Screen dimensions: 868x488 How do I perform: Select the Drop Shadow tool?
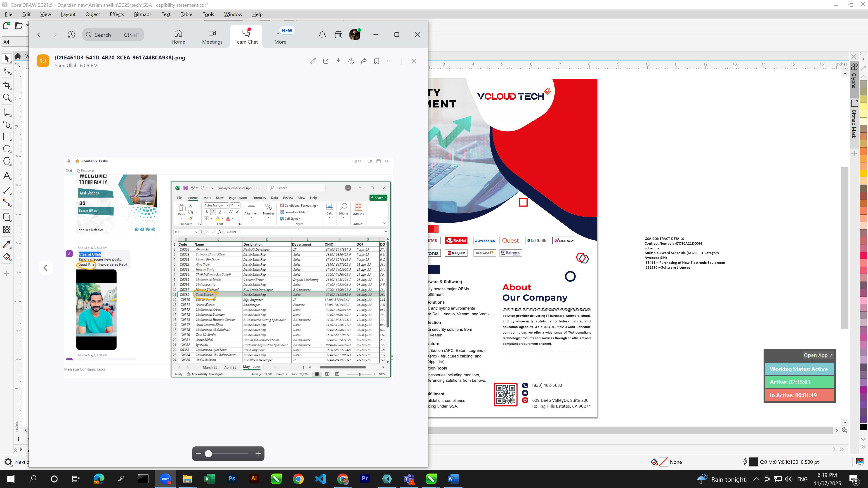7,217
